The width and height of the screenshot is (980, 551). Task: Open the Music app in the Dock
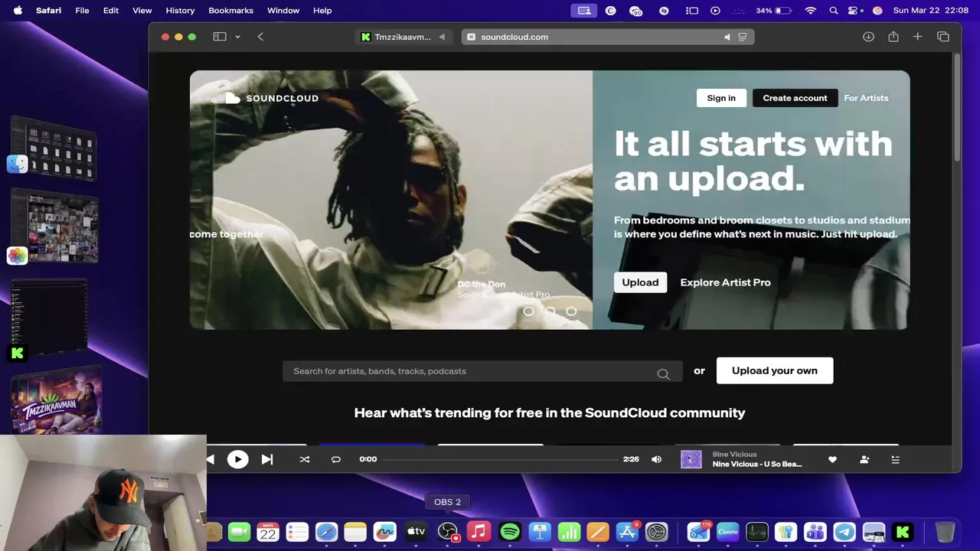479,531
